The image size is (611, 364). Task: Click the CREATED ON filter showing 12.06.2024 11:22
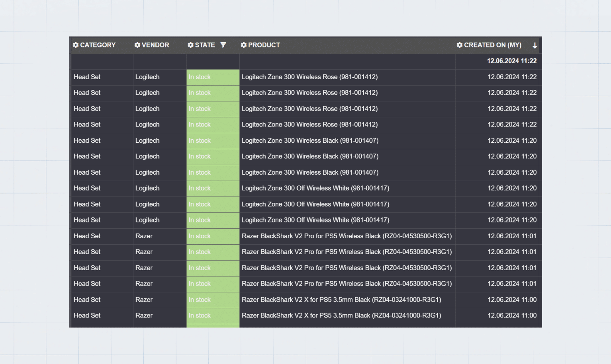click(x=512, y=61)
